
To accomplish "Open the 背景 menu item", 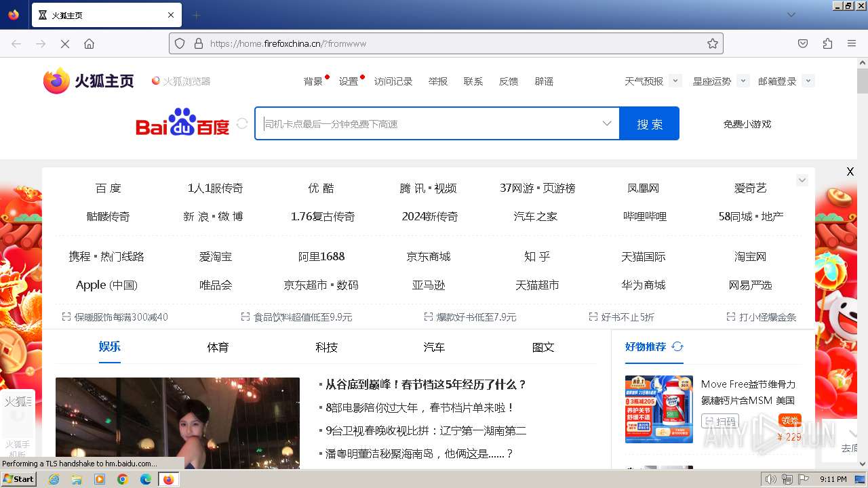I will 313,81.
